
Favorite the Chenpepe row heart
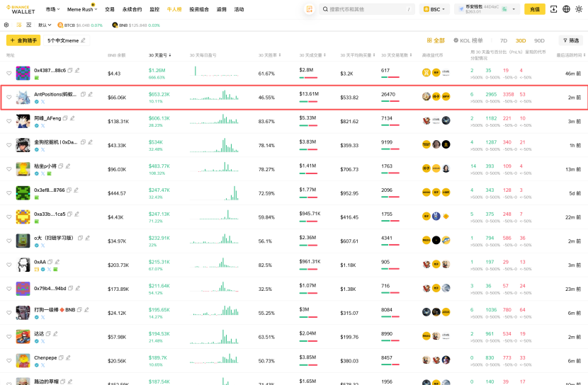[x=9, y=361]
